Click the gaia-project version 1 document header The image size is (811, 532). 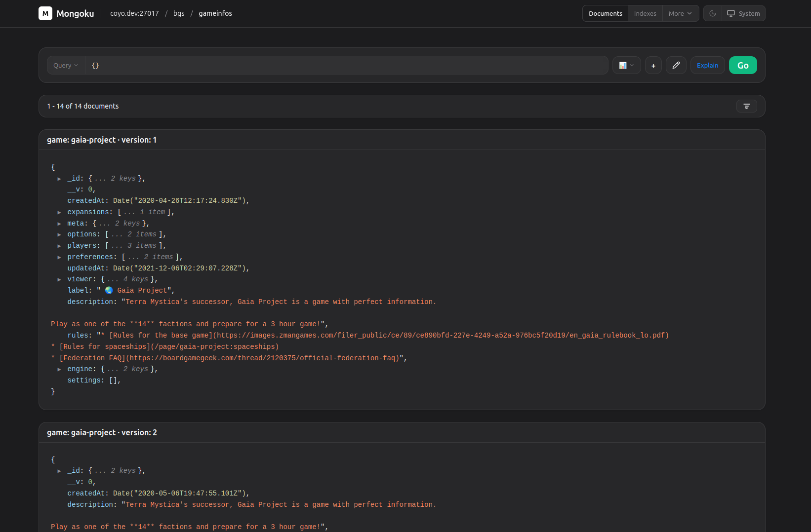click(402, 140)
